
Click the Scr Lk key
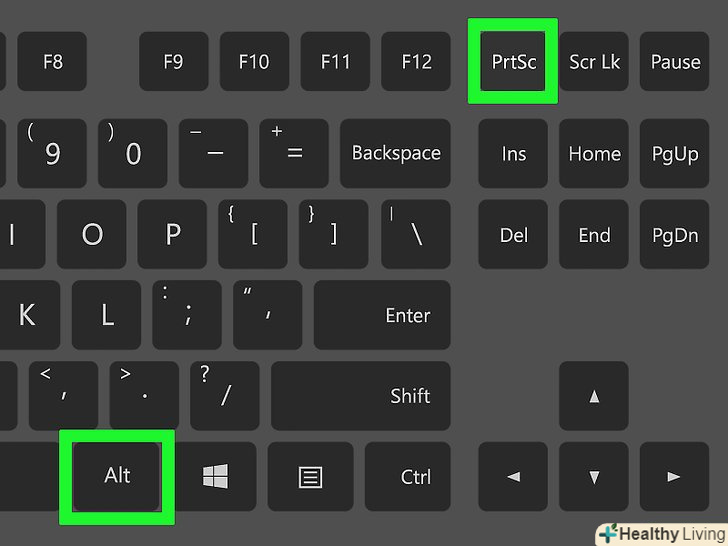click(x=594, y=61)
